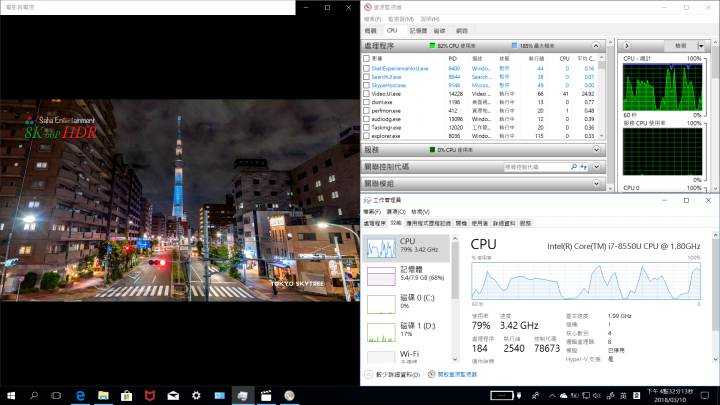Switch to the 處理程序 tab in Task Manager
Image resolution: width=720 pixels, height=405 pixels.
click(x=375, y=223)
